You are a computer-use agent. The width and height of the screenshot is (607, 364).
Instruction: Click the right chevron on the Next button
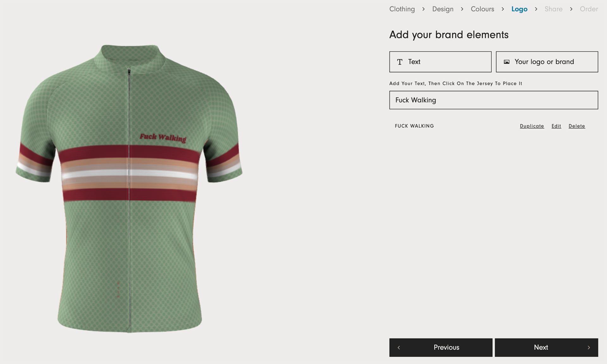(589, 348)
